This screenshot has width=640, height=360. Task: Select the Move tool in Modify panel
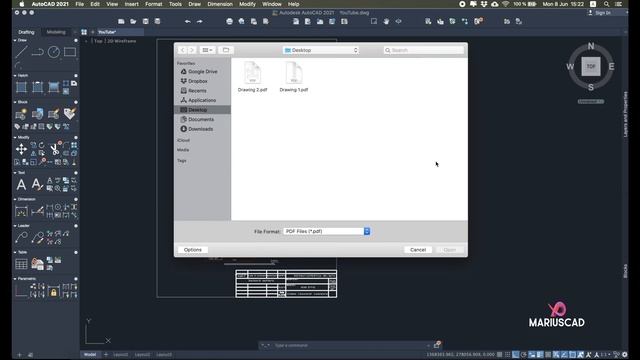tap(21, 149)
